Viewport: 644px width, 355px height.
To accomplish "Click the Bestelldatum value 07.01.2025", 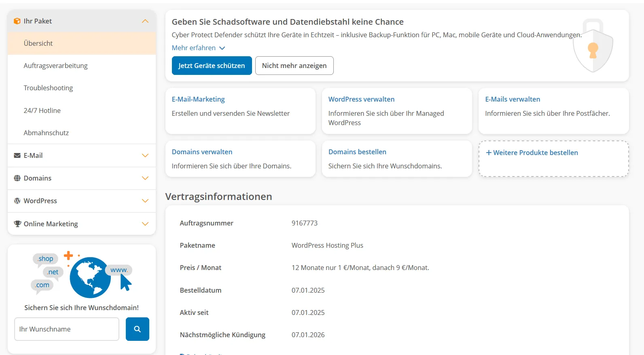I will coord(308,290).
